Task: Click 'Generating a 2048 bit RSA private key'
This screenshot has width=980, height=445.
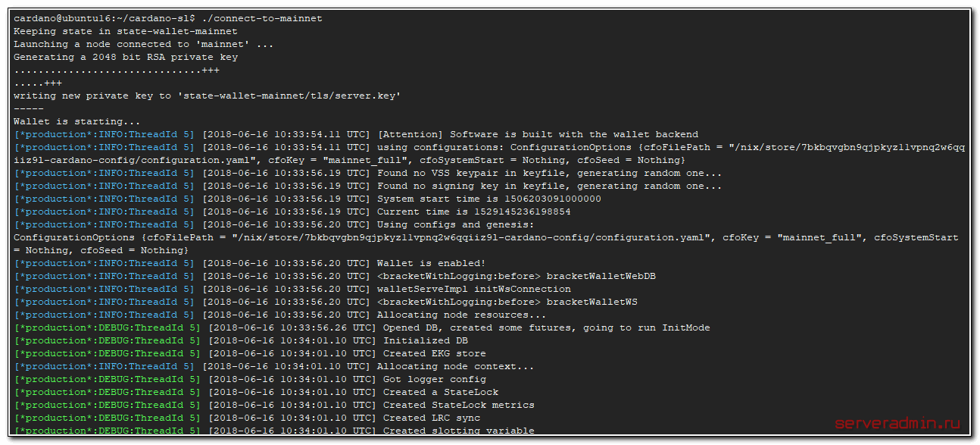Action: 125,57
